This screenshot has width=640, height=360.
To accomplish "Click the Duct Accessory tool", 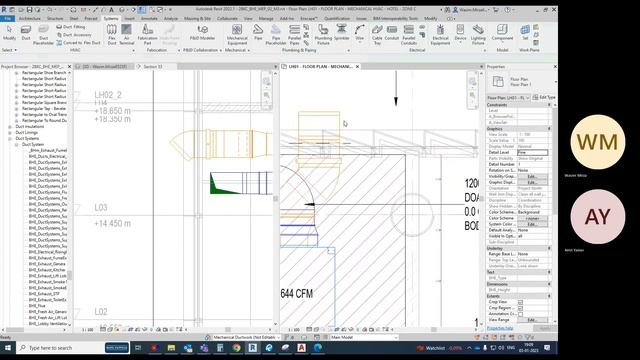I will pyautogui.click(x=74, y=35).
